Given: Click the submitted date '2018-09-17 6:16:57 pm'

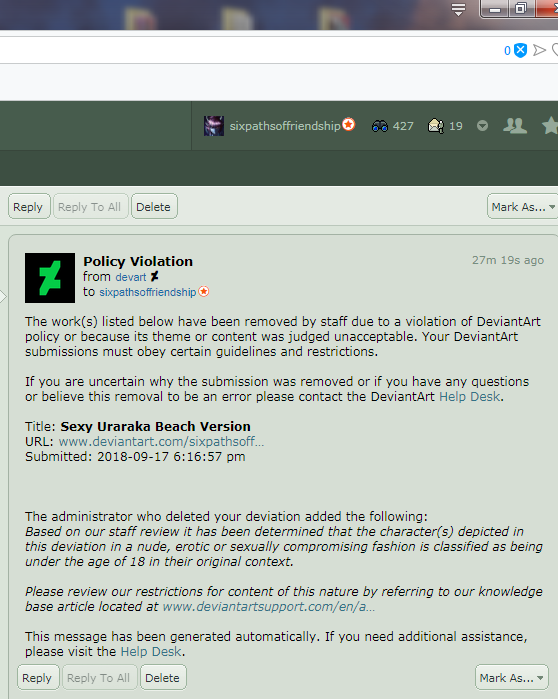Looking at the screenshot, I should tap(171, 456).
